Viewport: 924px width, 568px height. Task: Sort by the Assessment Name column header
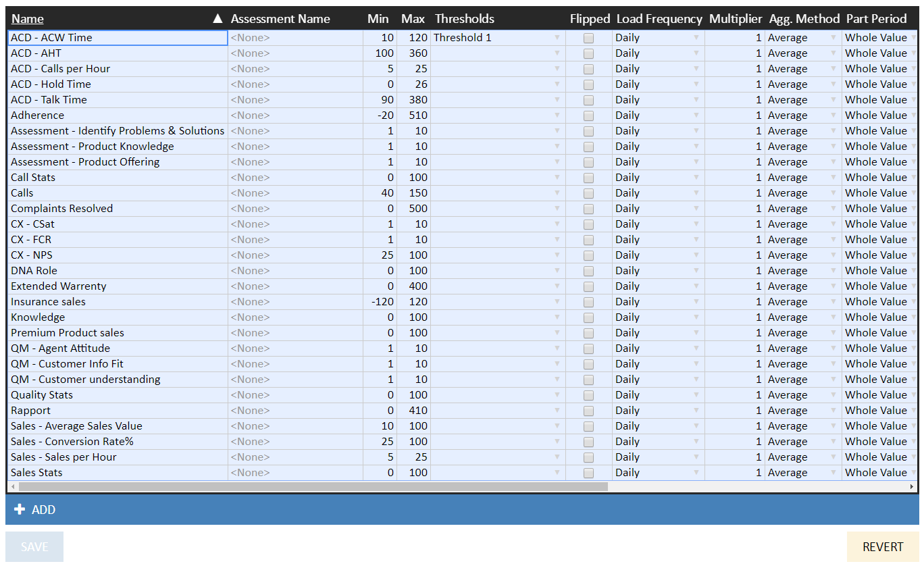[x=280, y=19]
